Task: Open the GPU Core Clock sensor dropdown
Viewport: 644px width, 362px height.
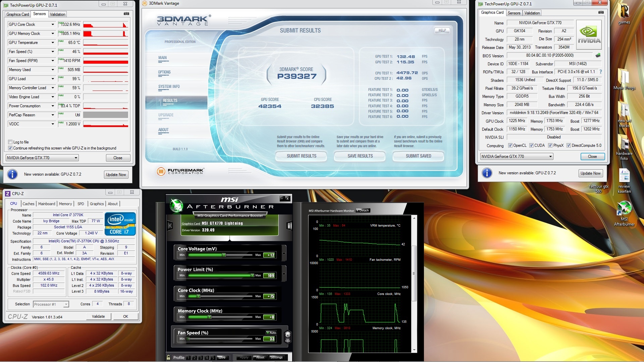Action: click(x=53, y=24)
